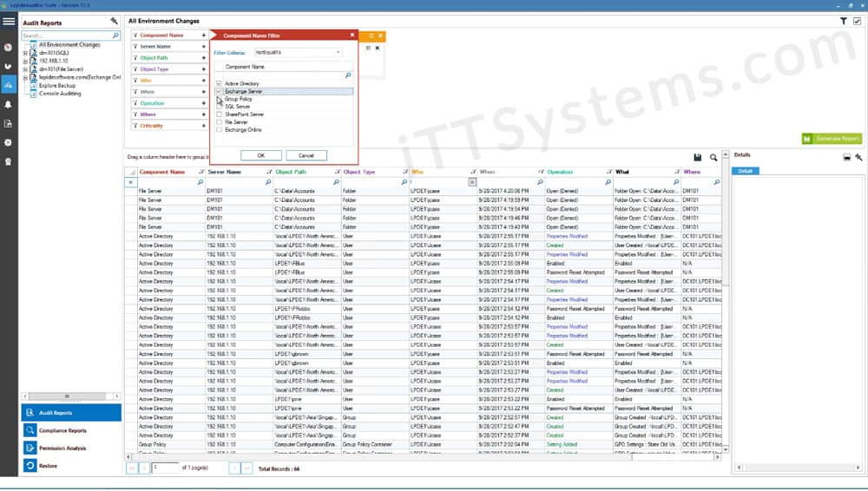Click the page number input field
Image resolution: width=868 pixels, height=491 pixels.
[x=165, y=468]
